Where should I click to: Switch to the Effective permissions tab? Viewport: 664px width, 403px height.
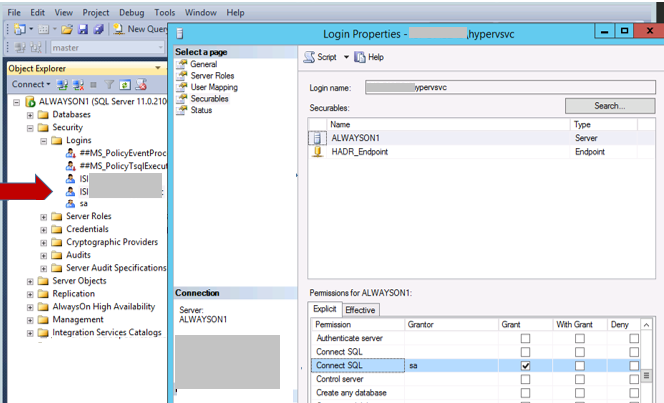coord(360,310)
